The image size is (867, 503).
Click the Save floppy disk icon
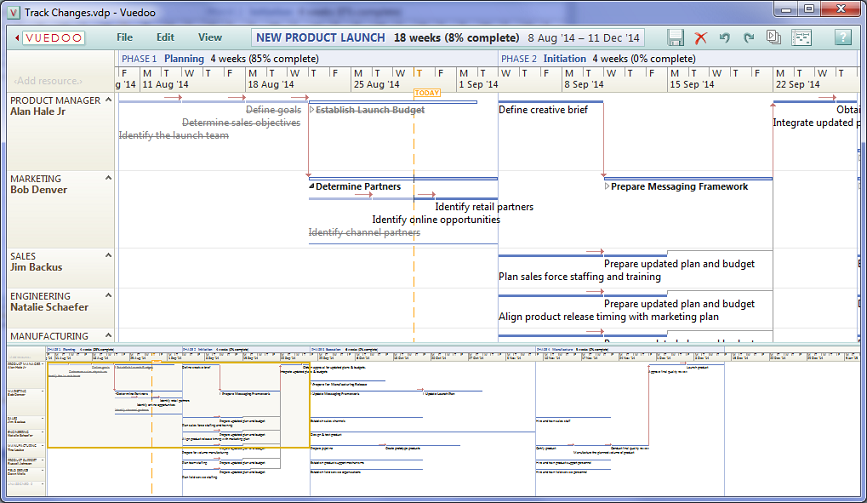coord(676,38)
